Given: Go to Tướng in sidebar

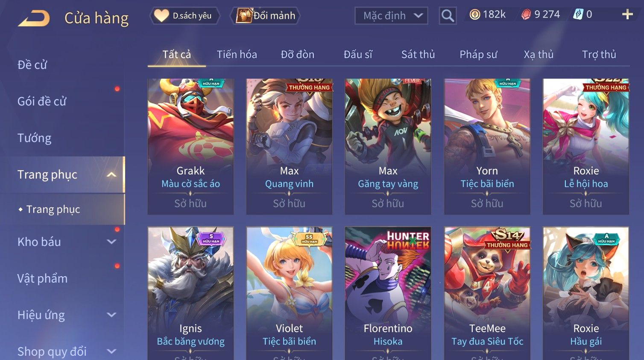Looking at the screenshot, I should pos(34,138).
